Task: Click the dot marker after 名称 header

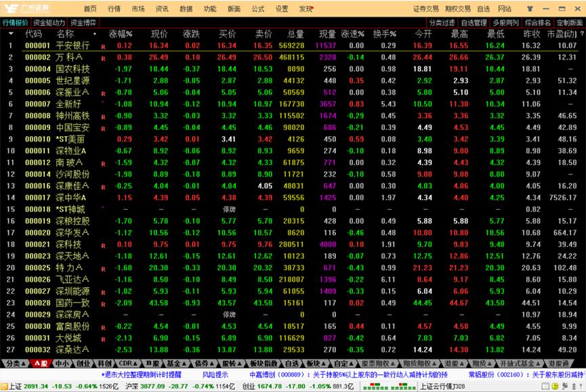Action: click(x=95, y=34)
